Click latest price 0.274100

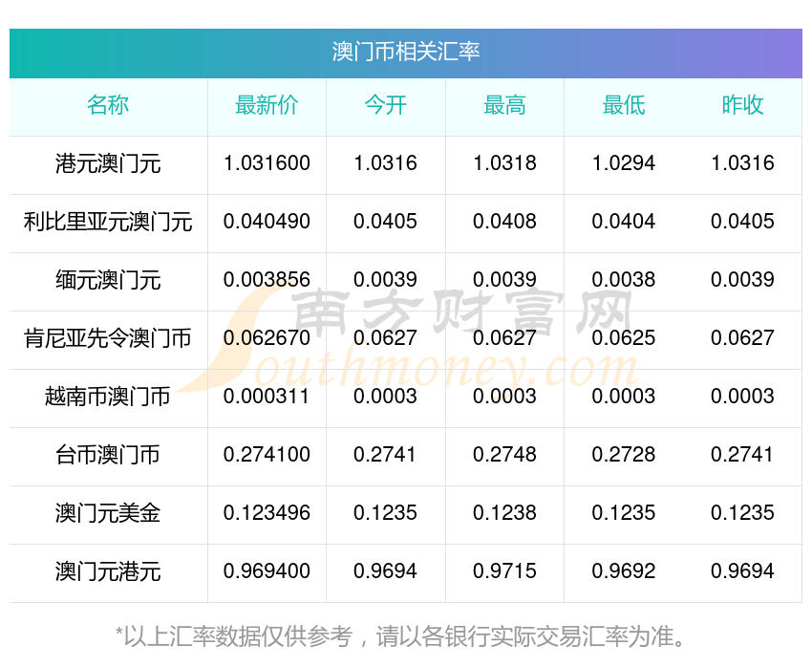[267, 455]
